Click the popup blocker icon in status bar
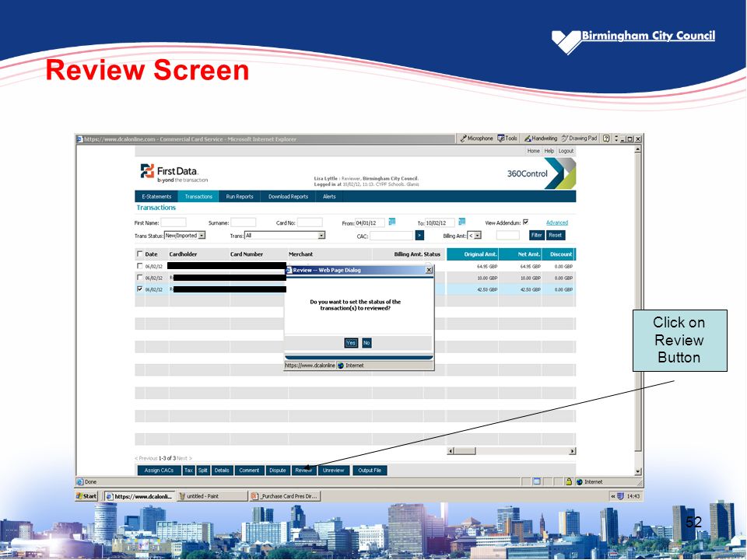The width and height of the screenshot is (747, 560). pos(537,482)
